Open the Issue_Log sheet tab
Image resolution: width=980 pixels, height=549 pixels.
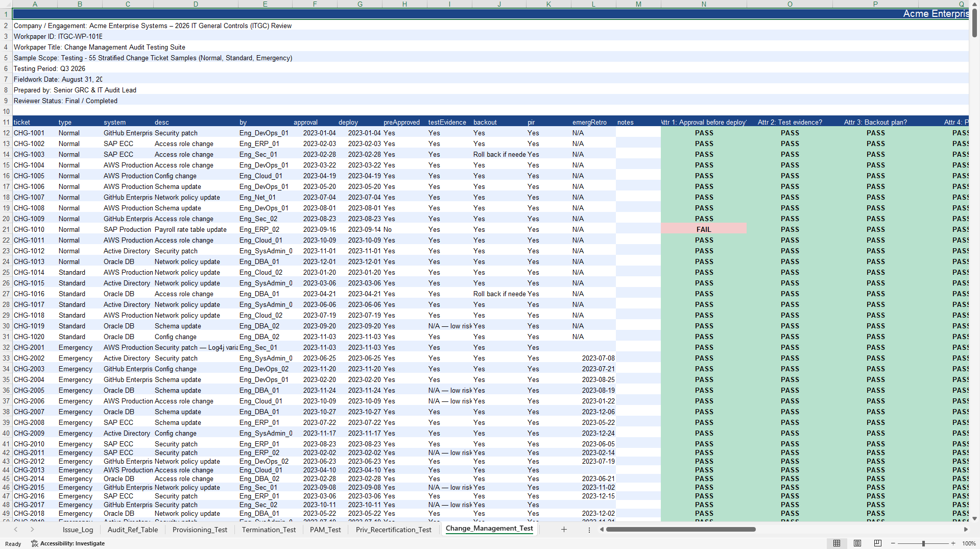tap(78, 530)
